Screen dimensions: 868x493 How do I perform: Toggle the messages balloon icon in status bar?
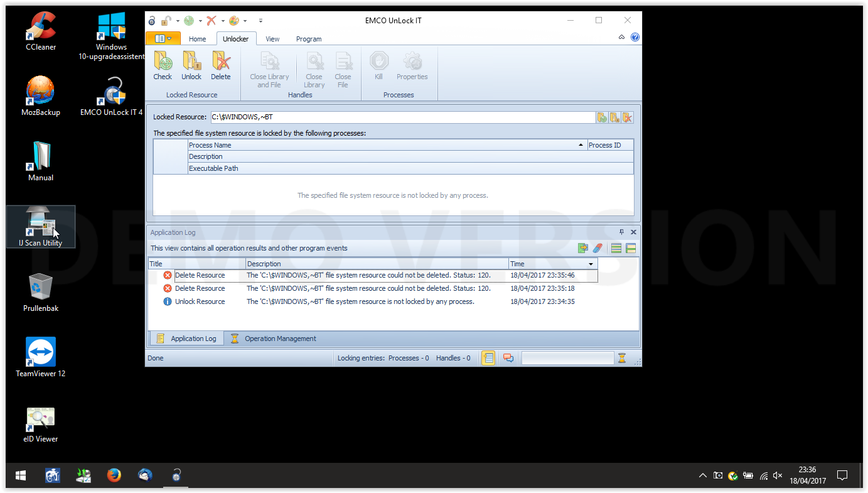[508, 358]
